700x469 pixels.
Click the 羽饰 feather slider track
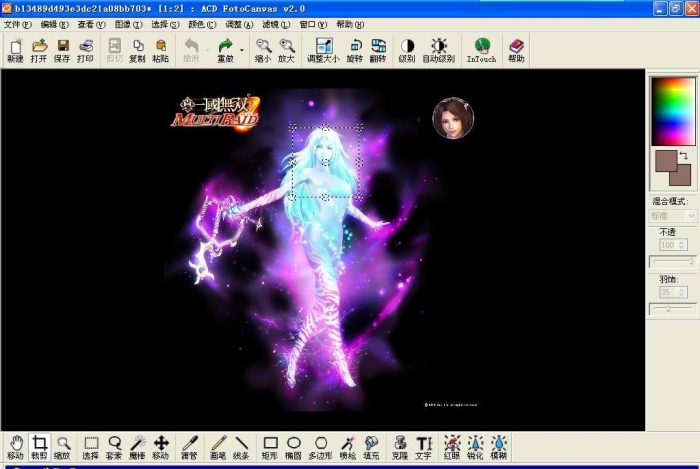tap(673, 309)
